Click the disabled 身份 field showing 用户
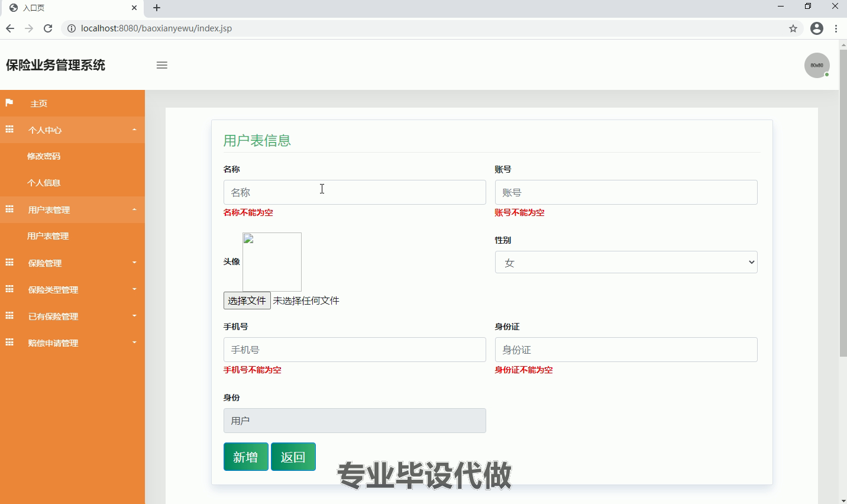The height and width of the screenshot is (504, 847). pyautogui.click(x=354, y=421)
